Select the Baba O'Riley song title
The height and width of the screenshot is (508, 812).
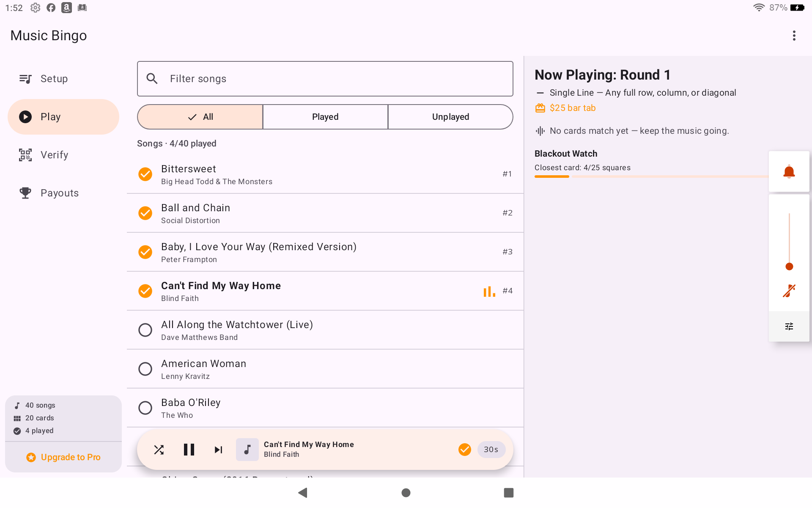click(x=191, y=403)
